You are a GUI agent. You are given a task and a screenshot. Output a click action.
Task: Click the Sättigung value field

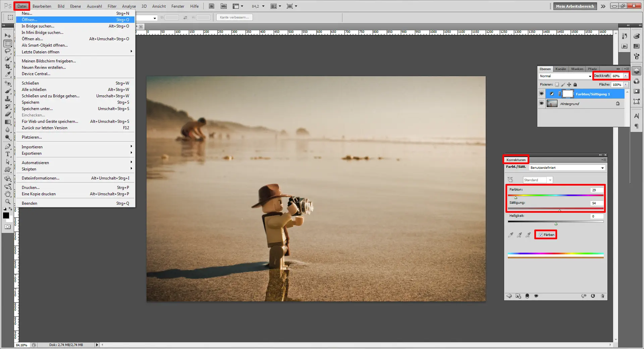point(596,203)
